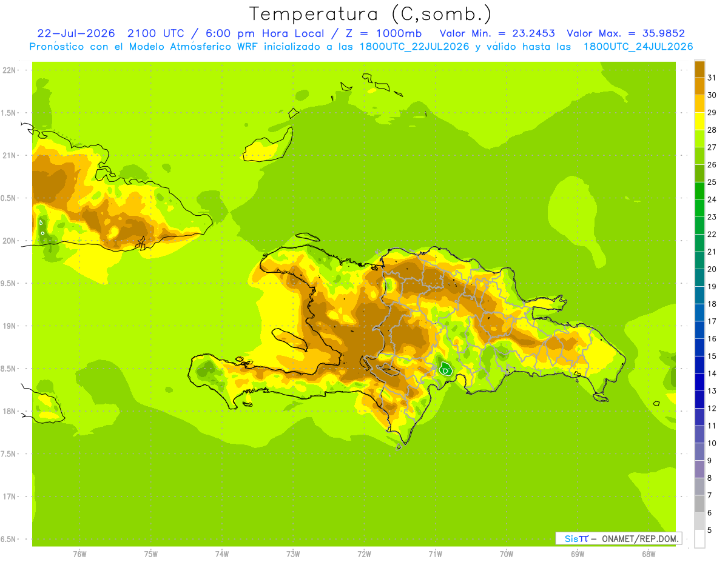
Task: Click the "75W" longitude label
Action: point(151,554)
